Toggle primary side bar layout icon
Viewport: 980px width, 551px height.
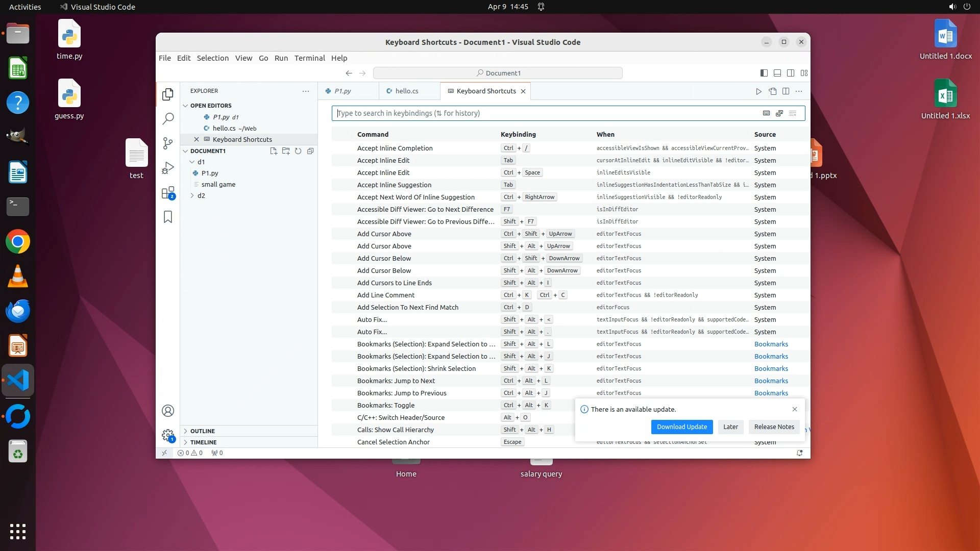coord(764,73)
